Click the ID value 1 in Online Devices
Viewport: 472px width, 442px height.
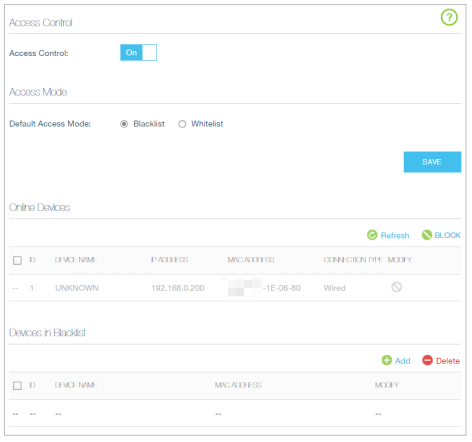(x=32, y=288)
